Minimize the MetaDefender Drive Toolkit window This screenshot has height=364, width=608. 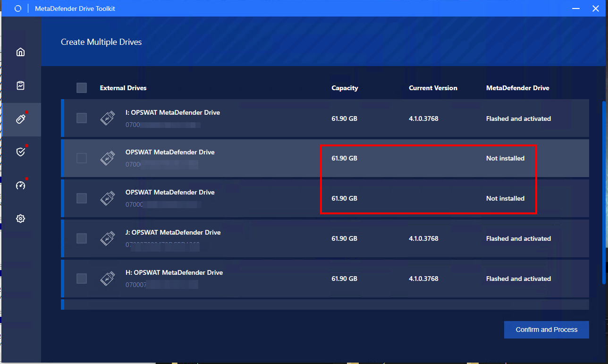tap(576, 8)
